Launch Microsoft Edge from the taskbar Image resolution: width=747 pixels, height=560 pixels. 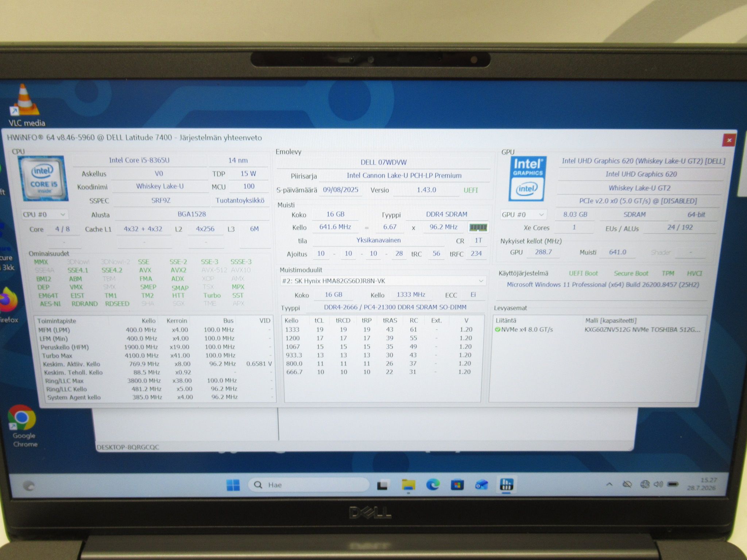tap(433, 485)
